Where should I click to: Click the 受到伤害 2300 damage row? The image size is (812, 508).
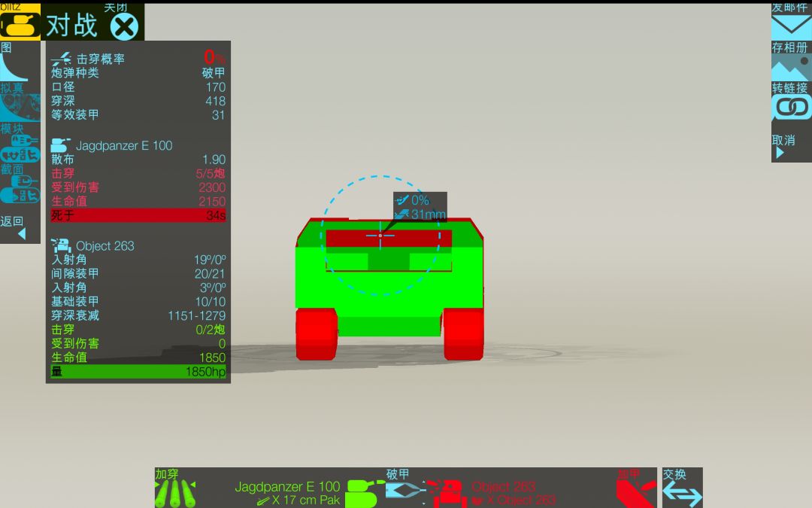pos(138,187)
